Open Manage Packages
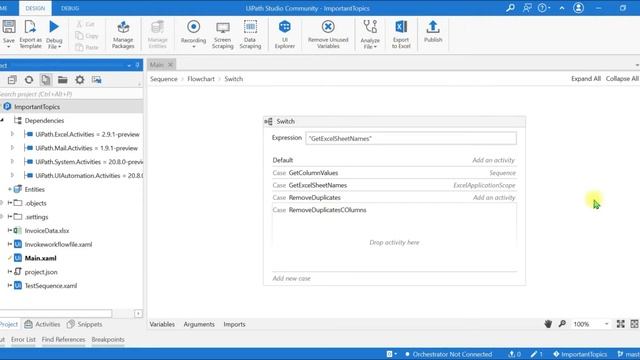The height and width of the screenshot is (360, 640). [123, 35]
